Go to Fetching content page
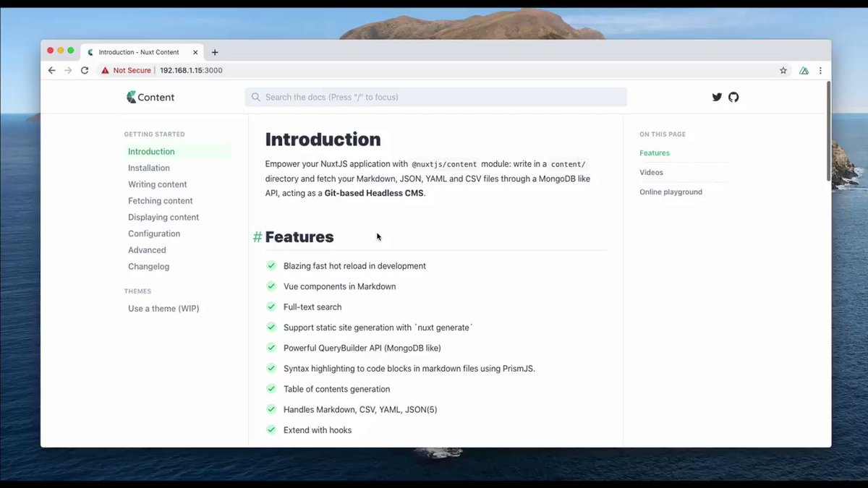This screenshot has width=868, height=488. tap(161, 201)
